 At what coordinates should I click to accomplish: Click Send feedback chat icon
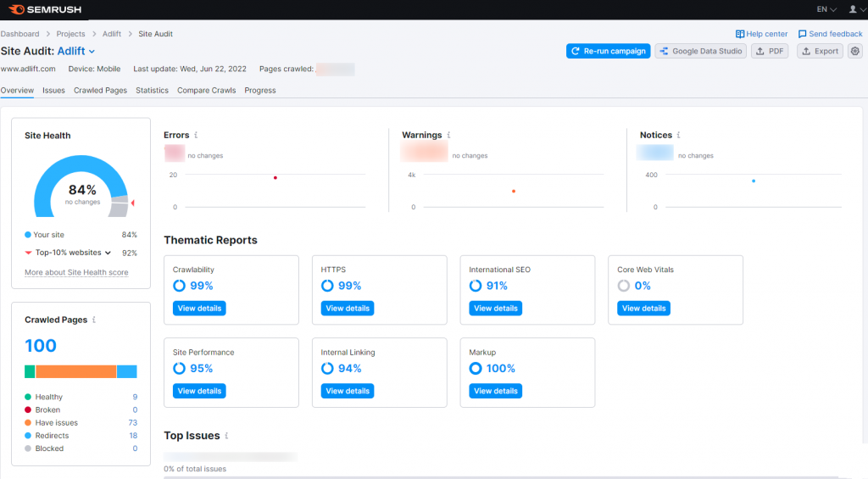click(802, 34)
